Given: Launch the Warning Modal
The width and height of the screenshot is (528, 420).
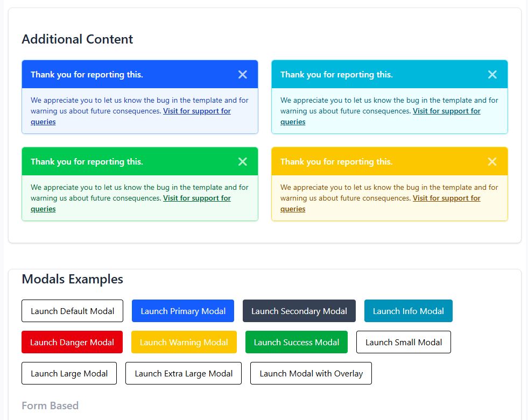Looking at the screenshot, I should click(184, 342).
